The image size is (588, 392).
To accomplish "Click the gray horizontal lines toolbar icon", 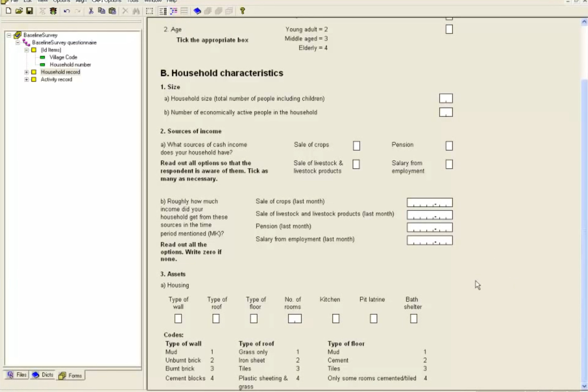I will tap(184, 11).
